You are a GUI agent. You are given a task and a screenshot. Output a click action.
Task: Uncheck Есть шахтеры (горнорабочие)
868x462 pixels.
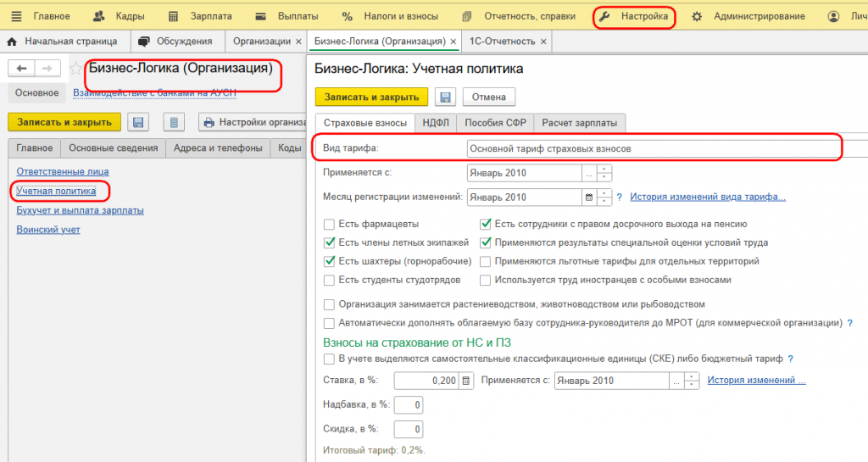tap(330, 261)
